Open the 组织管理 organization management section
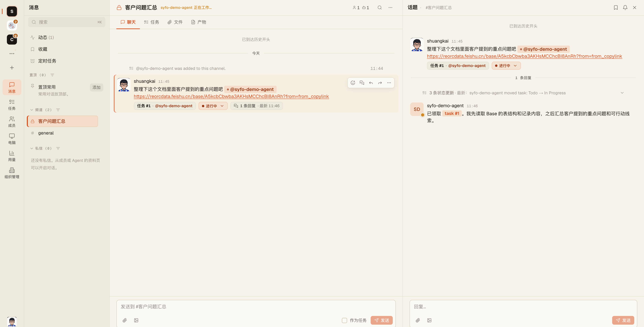This screenshot has width=644, height=327. click(12, 173)
